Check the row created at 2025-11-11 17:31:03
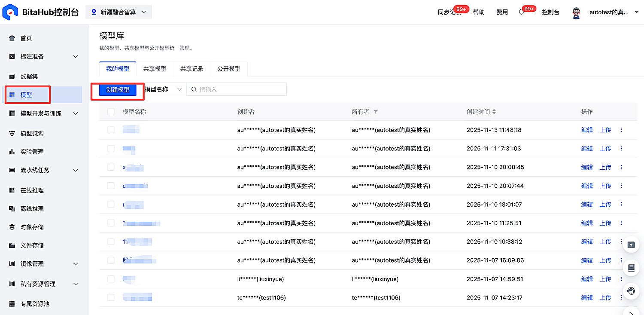This screenshot has width=644, height=315. coord(111,149)
